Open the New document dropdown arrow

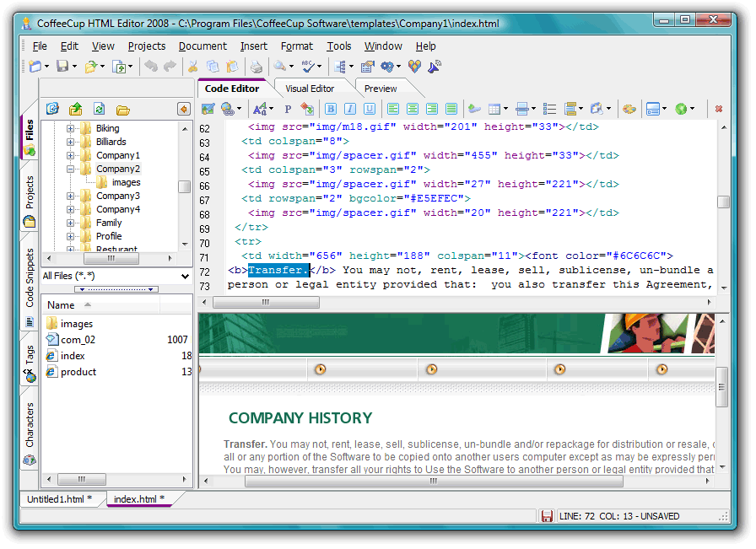tap(46, 67)
